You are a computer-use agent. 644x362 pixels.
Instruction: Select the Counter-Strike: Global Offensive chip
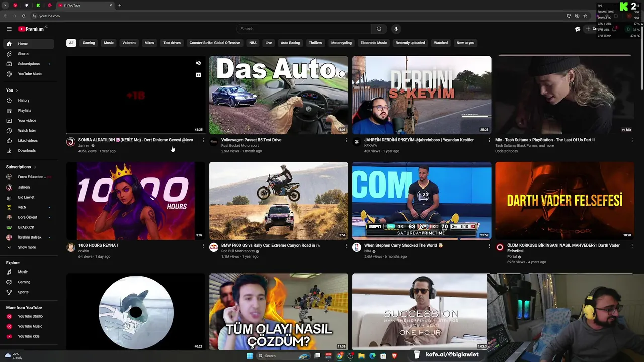click(x=215, y=43)
